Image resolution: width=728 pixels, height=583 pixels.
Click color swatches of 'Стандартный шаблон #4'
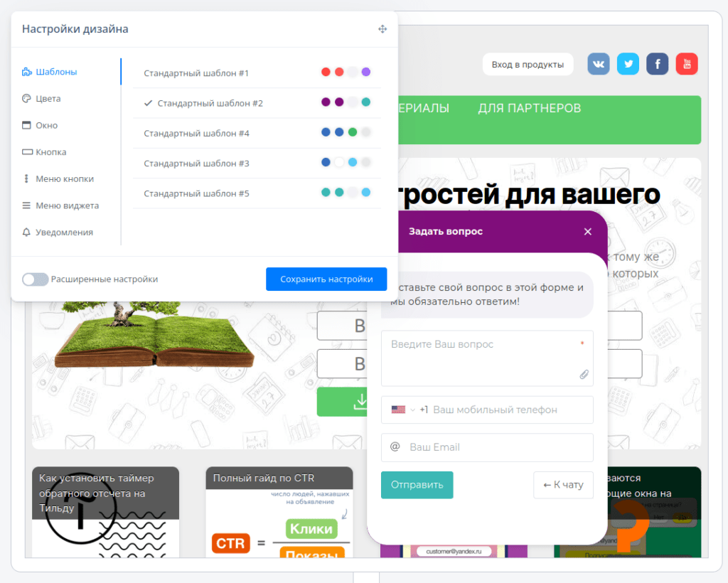[x=346, y=132]
